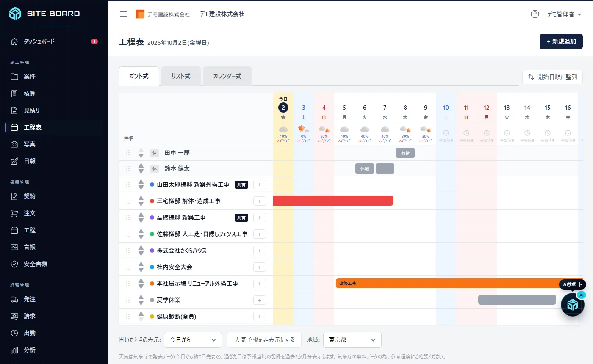Click the orange 改修工事 gantt bar

tap(459, 283)
